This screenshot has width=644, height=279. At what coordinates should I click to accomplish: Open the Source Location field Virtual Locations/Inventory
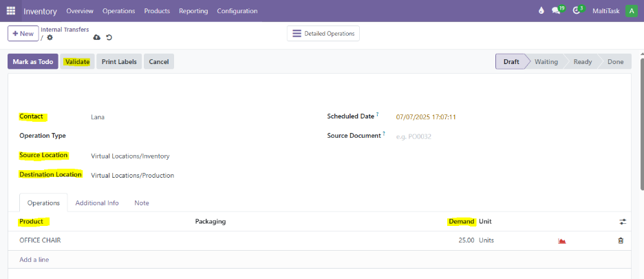coord(130,156)
